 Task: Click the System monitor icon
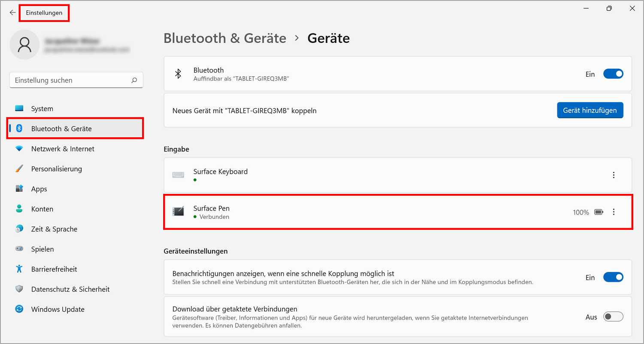click(19, 109)
